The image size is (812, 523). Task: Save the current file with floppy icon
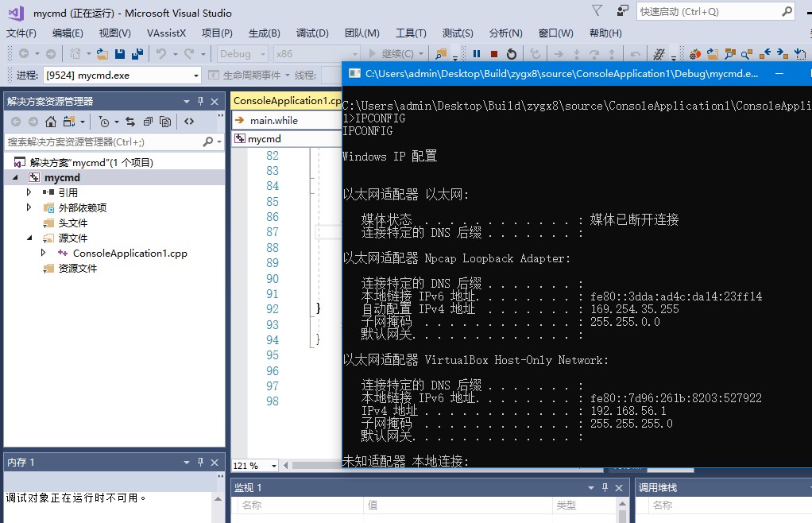click(120, 54)
